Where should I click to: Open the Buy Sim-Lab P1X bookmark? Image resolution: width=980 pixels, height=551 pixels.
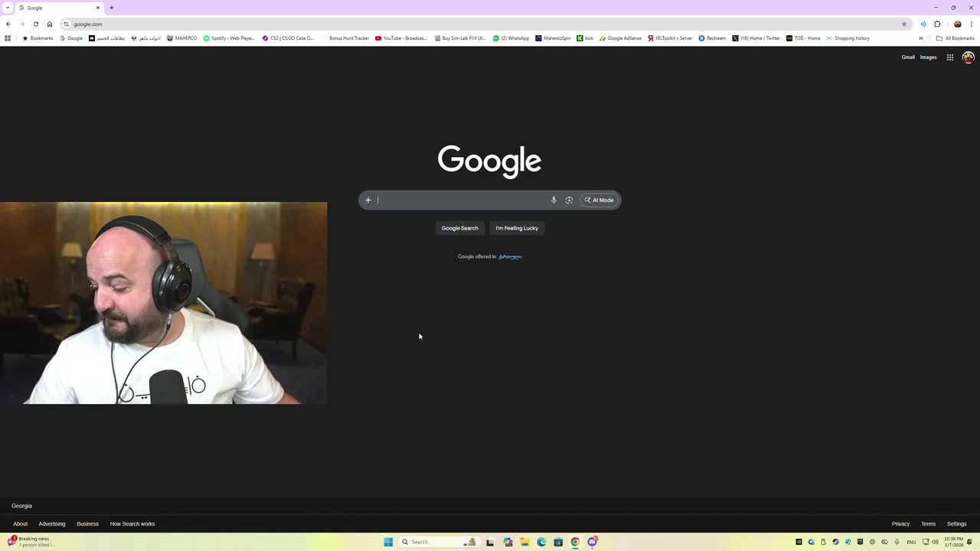tap(460, 38)
